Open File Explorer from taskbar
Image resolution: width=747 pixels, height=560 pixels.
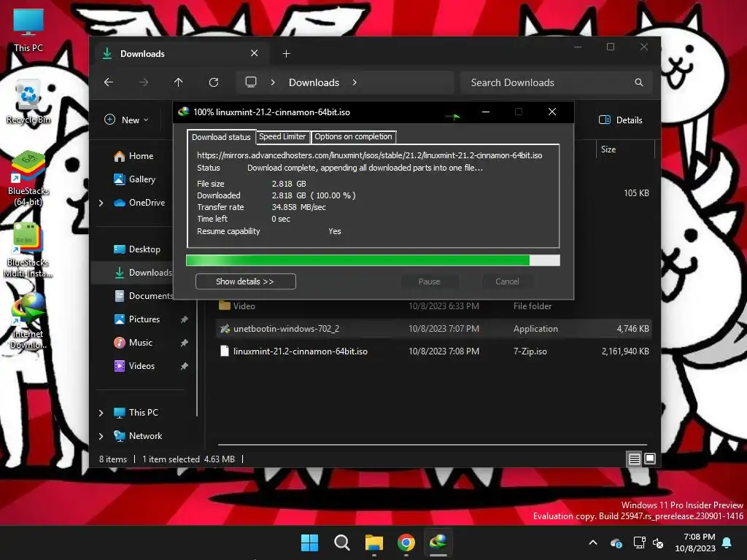click(x=374, y=542)
